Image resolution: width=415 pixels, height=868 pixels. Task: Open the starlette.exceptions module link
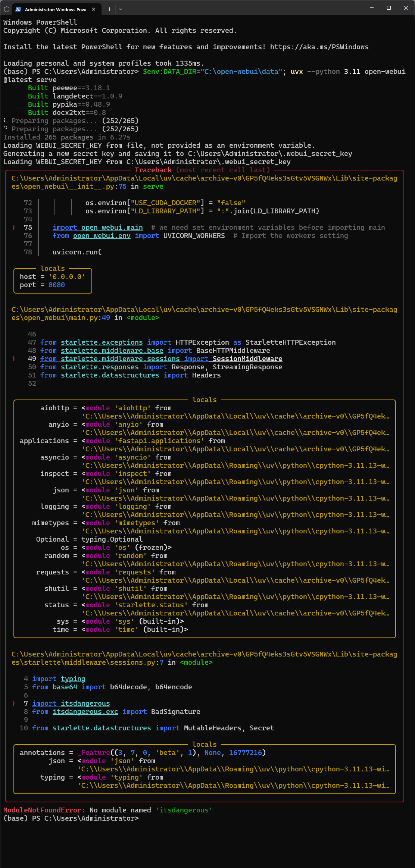point(102,342)
